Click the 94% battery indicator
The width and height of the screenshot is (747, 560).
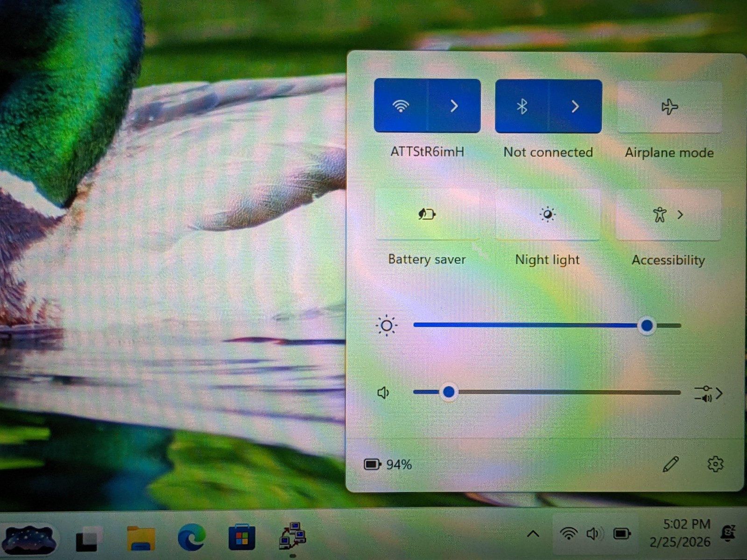point(388,465)
